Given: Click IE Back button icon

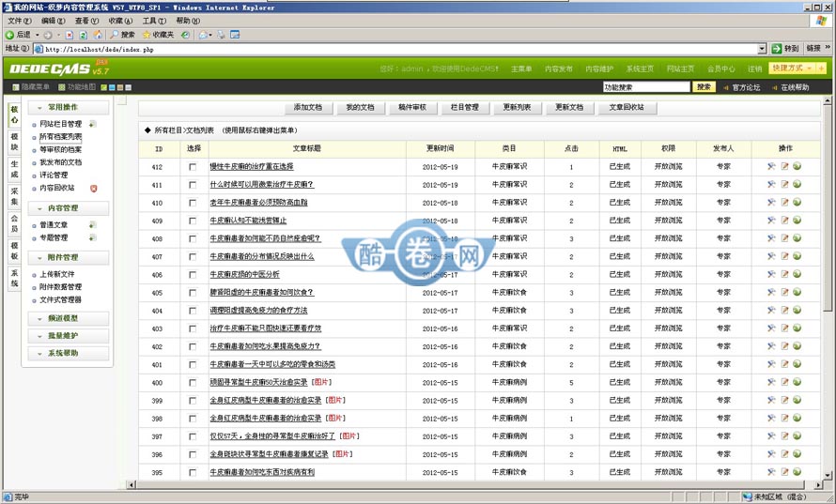Looking at the screenshot, I should click(x=9, y=35).
